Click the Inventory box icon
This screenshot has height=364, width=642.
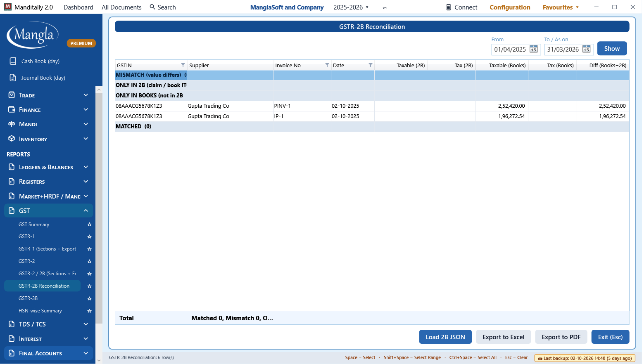pos(12,139)
